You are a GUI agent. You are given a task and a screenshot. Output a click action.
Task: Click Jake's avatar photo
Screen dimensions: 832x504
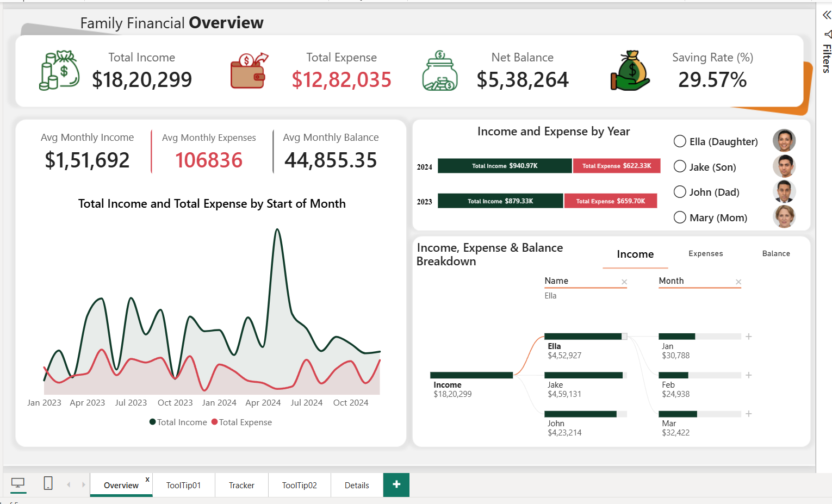click(x=784, y=166)
